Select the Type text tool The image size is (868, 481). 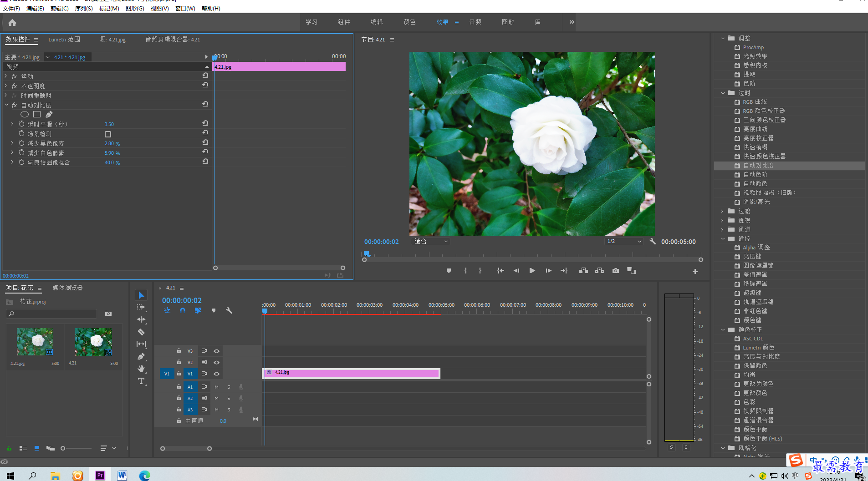click(x=141, y=381)
